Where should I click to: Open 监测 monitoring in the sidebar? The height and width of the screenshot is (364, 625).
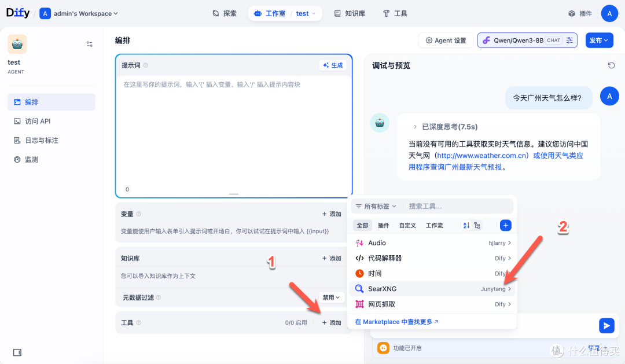coord(52,160)
